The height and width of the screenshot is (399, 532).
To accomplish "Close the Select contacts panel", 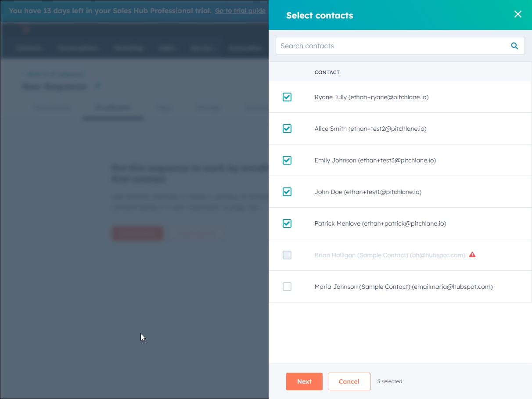I will [518, 14].
